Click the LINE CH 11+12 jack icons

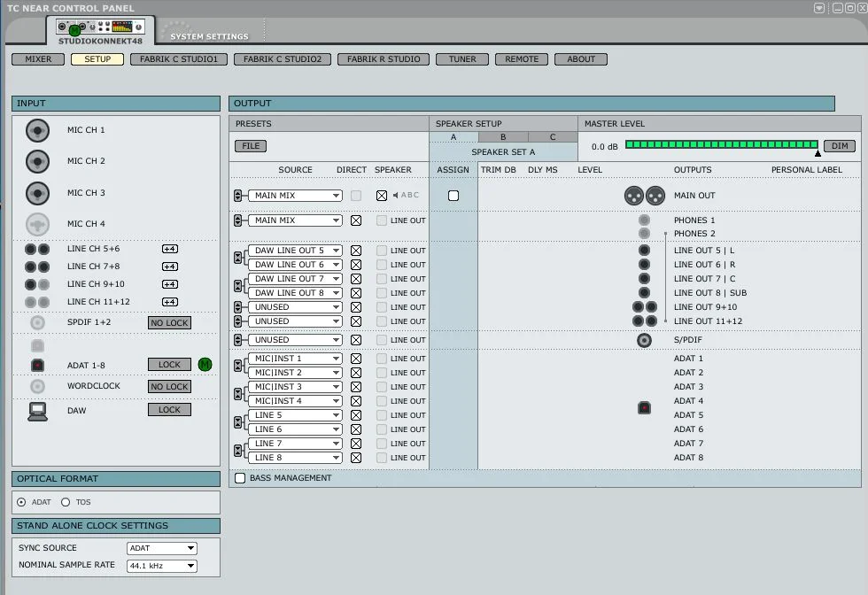point(37,302)
